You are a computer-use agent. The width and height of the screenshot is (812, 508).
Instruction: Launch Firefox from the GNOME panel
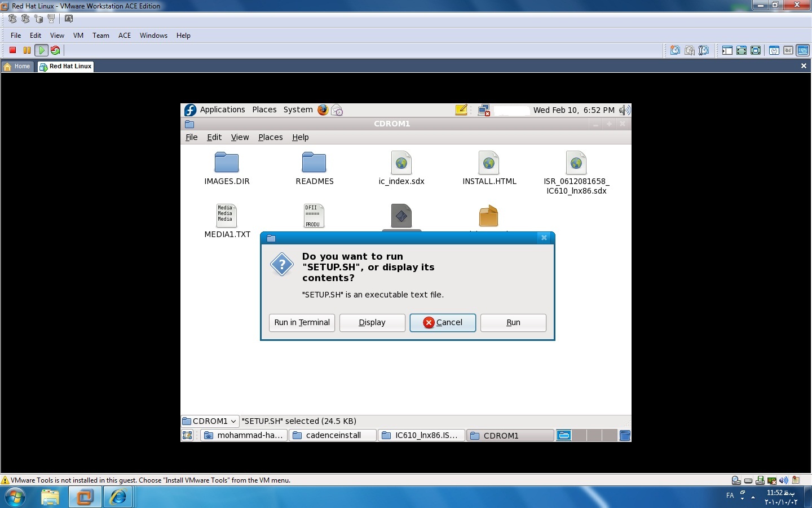pyautogui.click(x=323, y=110)
